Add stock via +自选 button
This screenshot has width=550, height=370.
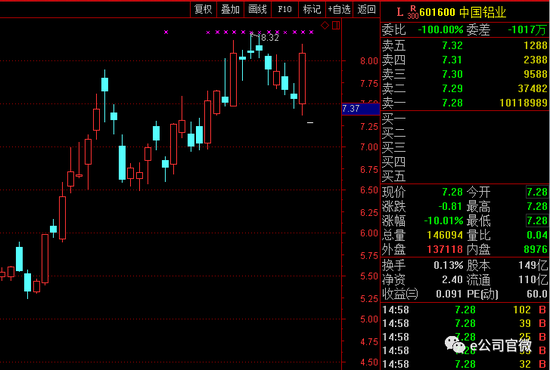[339, 9]
